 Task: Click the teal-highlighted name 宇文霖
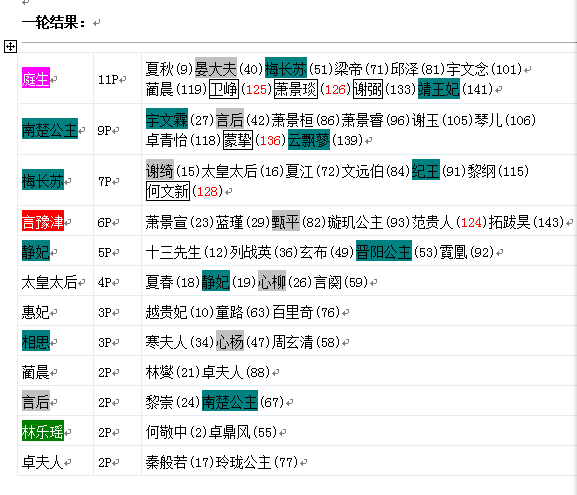[167, 120]
